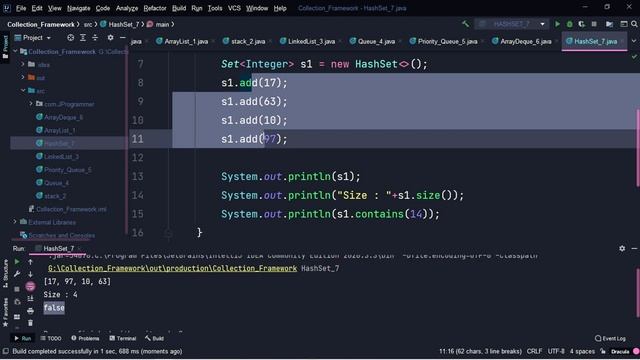The height and width of the screenshot is (360, 640).
Task: Collapse the Collection_Framework root node
Action: click(x=16, y=51)
